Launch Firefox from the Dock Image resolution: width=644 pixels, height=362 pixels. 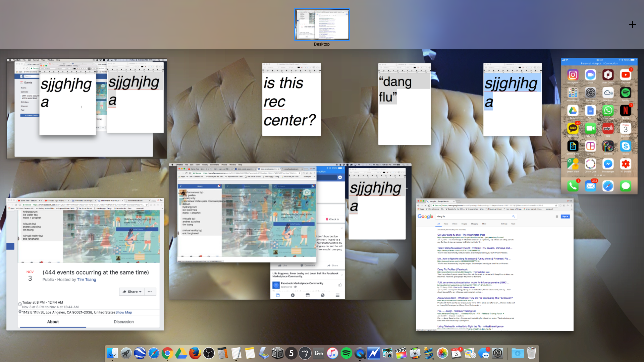[x=195, y=353]
